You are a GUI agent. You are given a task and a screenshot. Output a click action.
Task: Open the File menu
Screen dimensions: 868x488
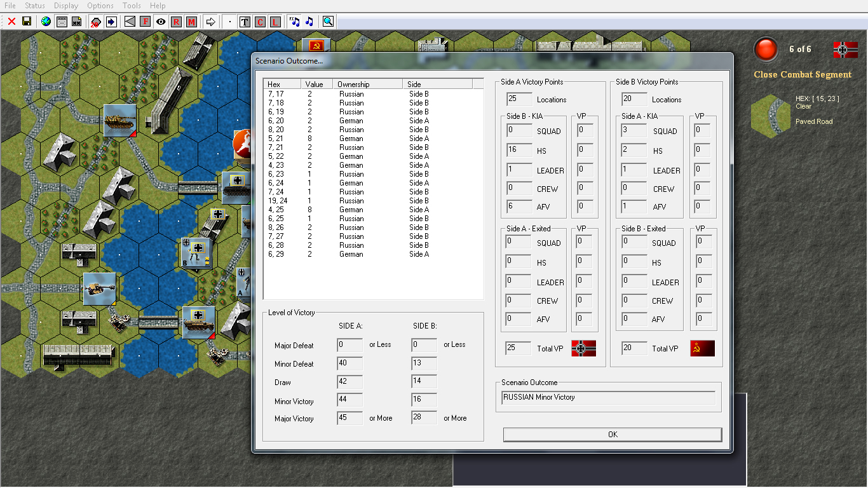pyautogui.click(x=10, y=6)
